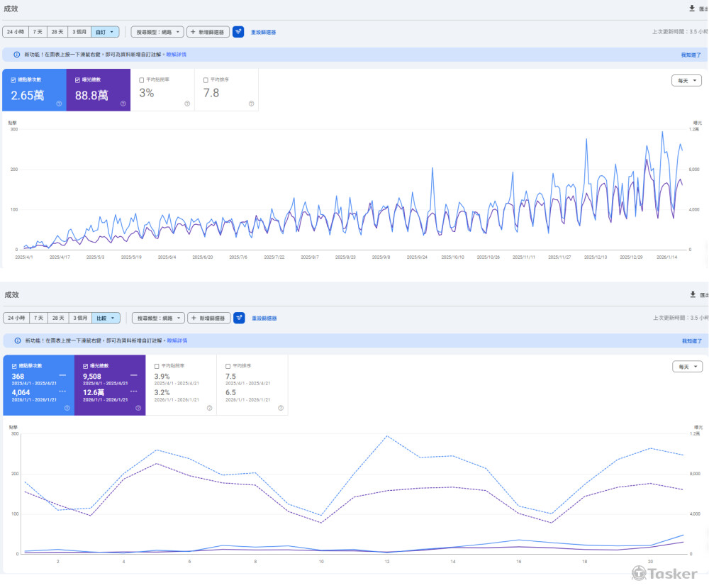Enable the 平均排序 checkbox showing 7.8
709x588 pixels.
206,80
